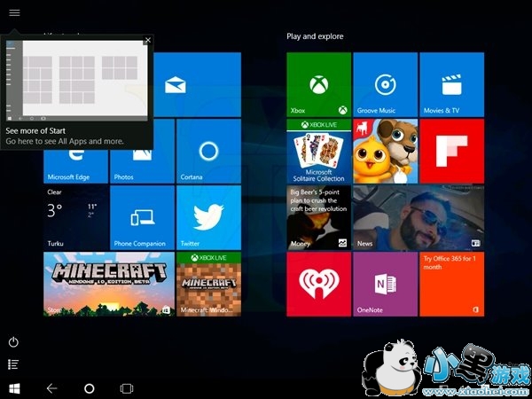Open the All apps list icon
Screen dimensions: 532x399
[13, 364]
